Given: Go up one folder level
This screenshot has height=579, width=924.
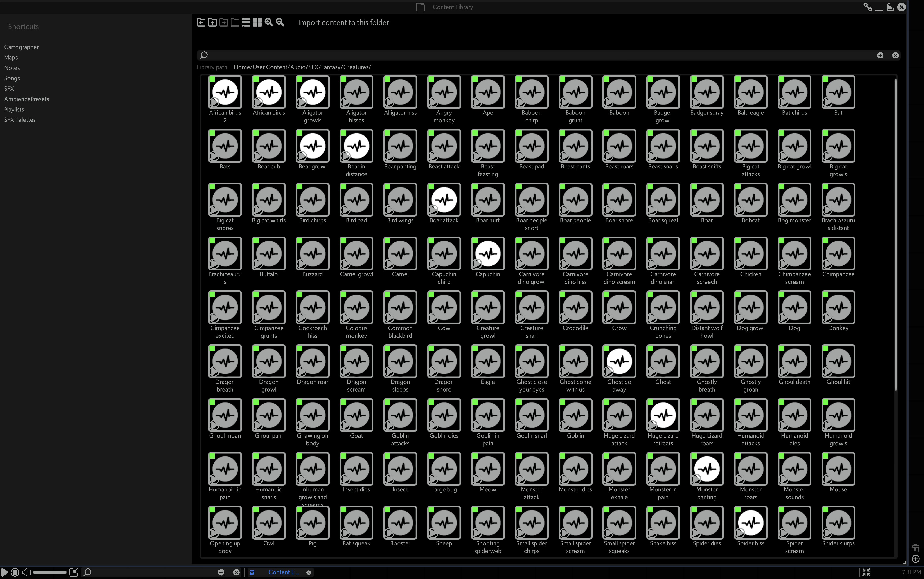Looking at the screenshot, I should (212, 22).
